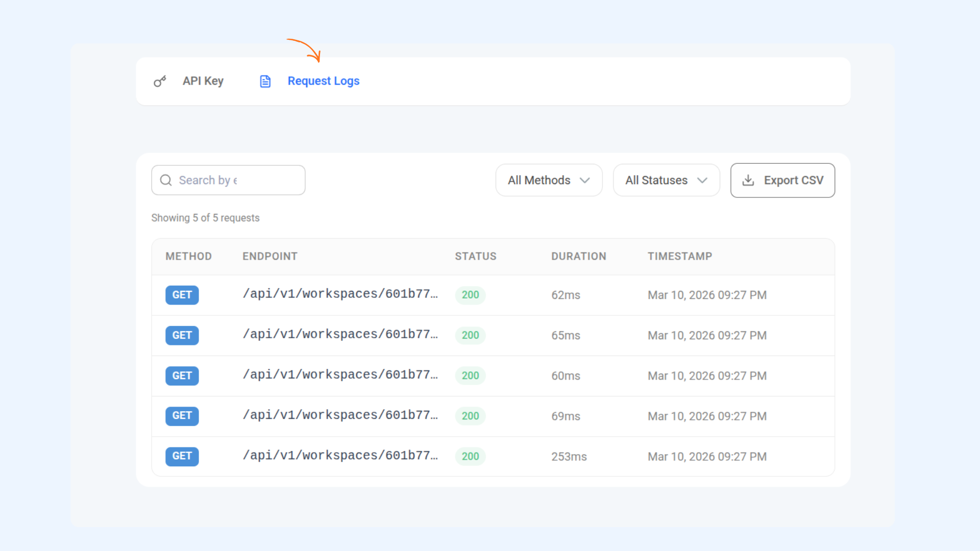Switch to the API Key tab

203,81
